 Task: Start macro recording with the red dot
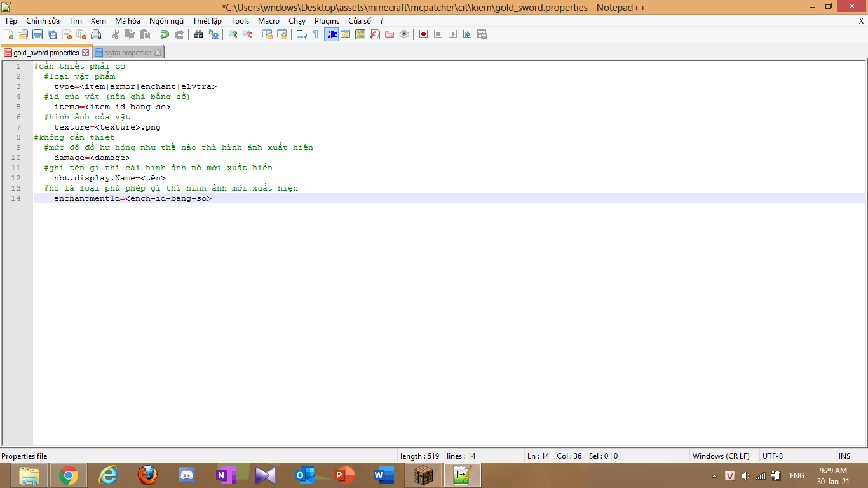(x=423, y=34)
